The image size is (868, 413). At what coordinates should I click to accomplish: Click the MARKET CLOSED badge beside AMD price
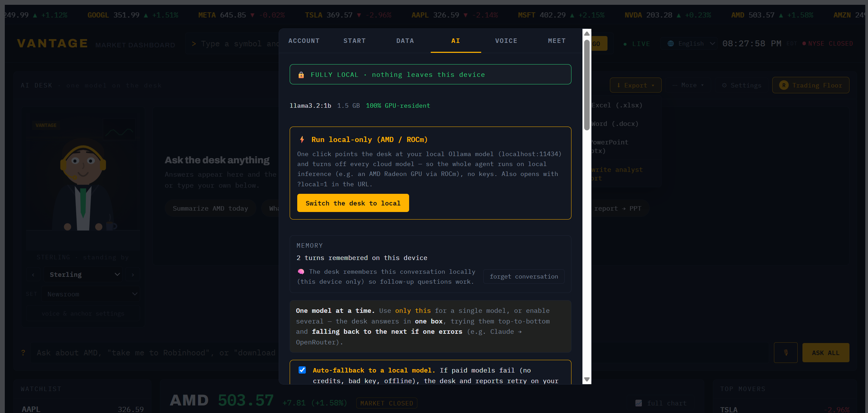pos(387,403)
